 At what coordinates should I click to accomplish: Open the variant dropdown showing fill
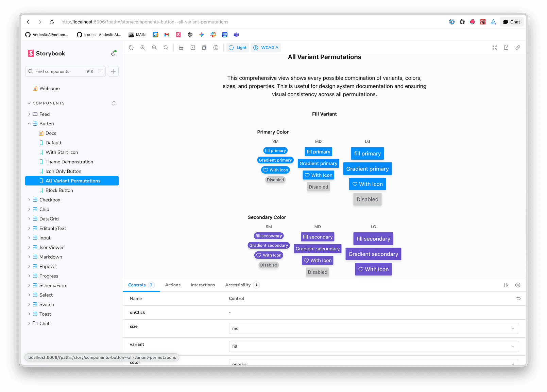click(374, 346)
